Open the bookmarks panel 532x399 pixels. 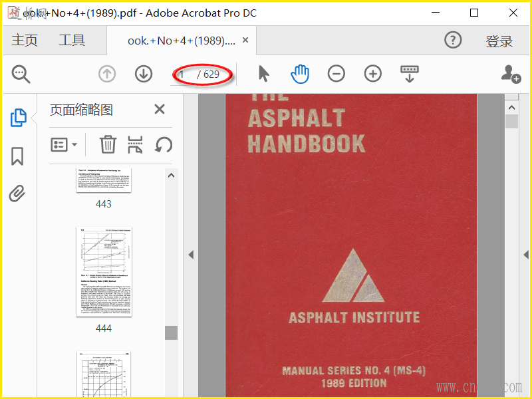[x=17, y=156]
